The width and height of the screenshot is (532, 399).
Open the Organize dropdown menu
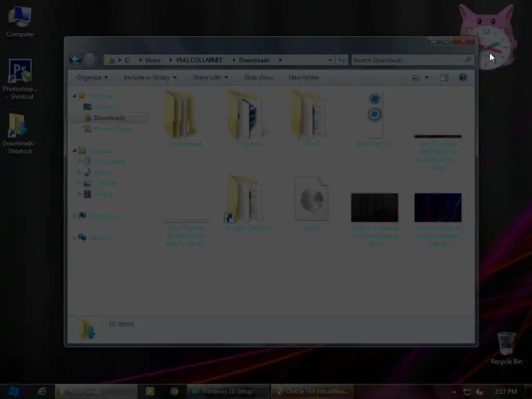tap(92, 77)
